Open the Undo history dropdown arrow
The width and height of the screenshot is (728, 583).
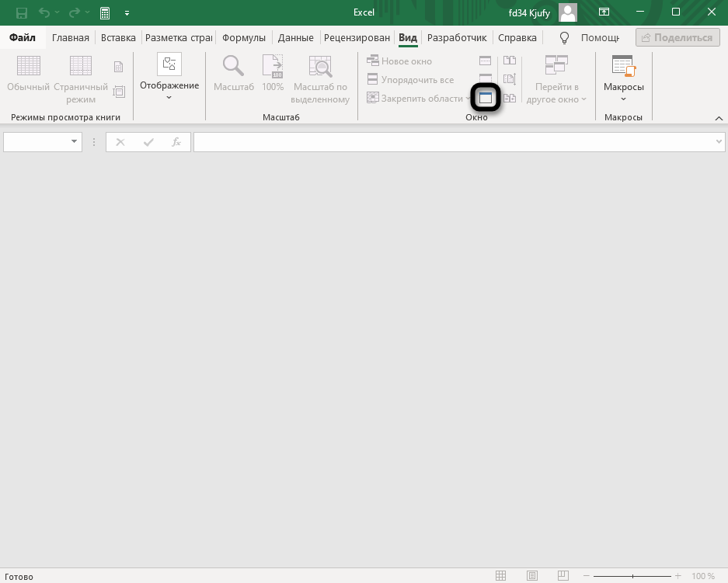pyautogui.click(x=57, y=12)
